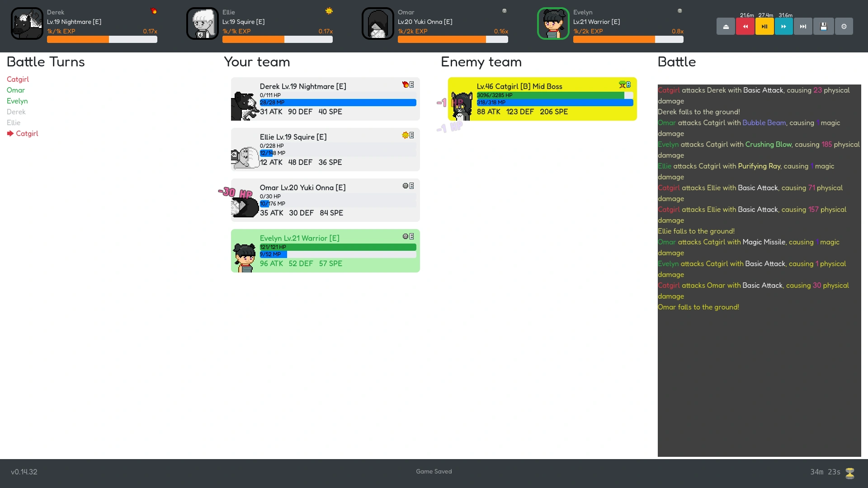Click the Catgirl Mid Boss enemy card

[542, 99]
